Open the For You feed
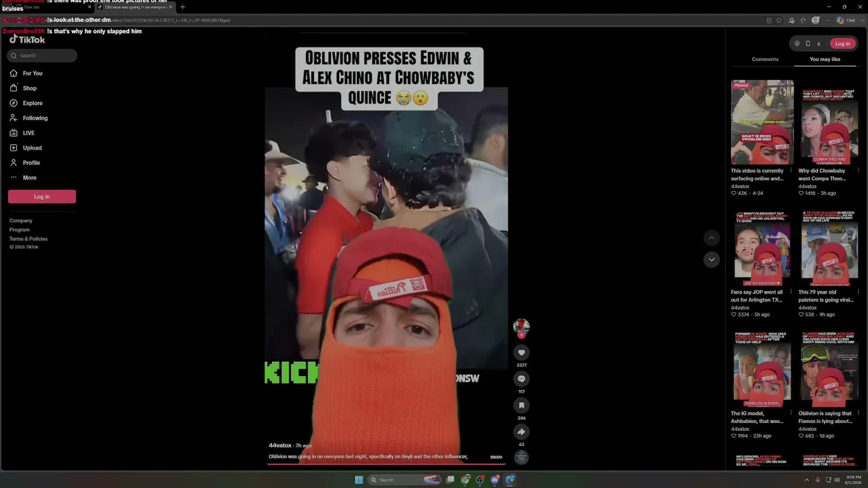The image size is (868, 488). pos(27,73)
